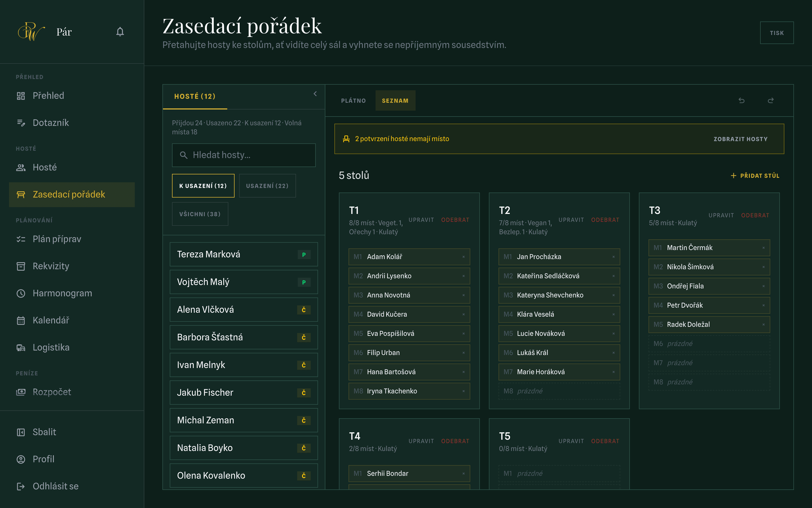The height and width of the screenshot is (508, 812).
Task: Click the chair icon in warning banner
Action: coord(346,139)
